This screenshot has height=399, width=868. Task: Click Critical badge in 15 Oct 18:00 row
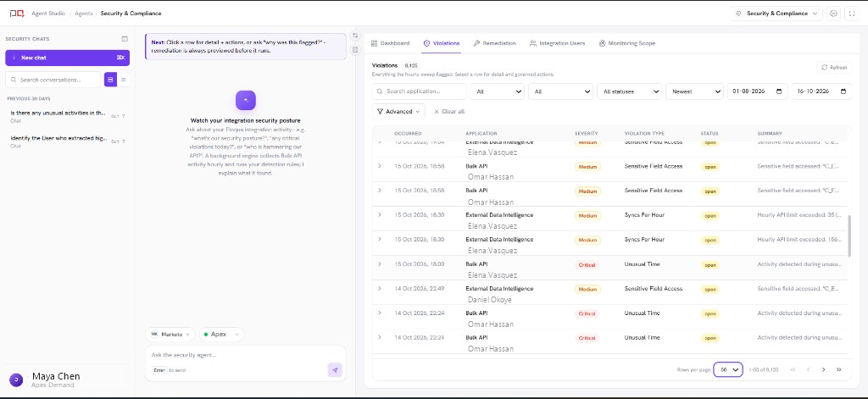[x=587, y=264]
